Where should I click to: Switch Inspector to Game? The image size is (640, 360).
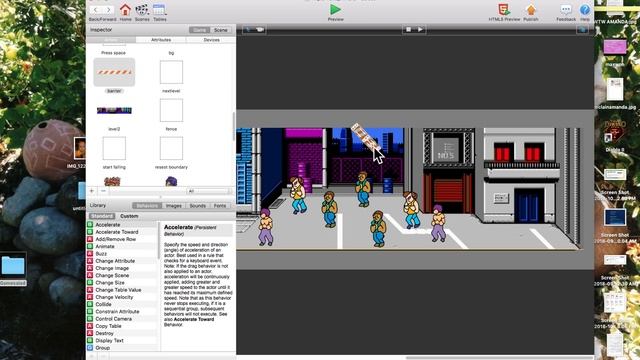[x=200, y=30]
